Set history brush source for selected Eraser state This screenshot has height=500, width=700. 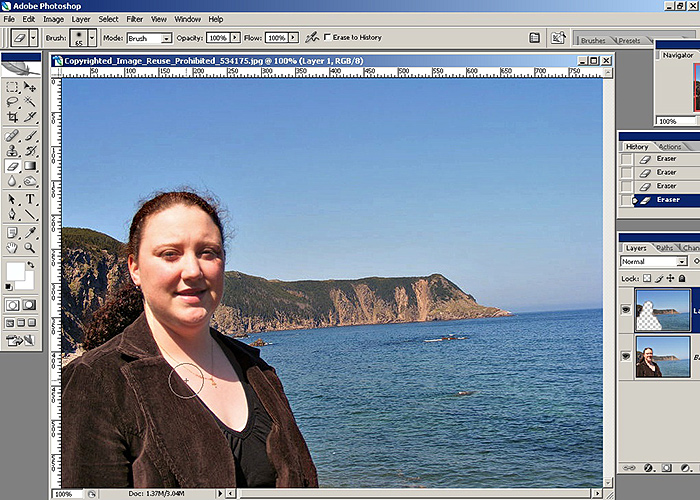(626, 200)
